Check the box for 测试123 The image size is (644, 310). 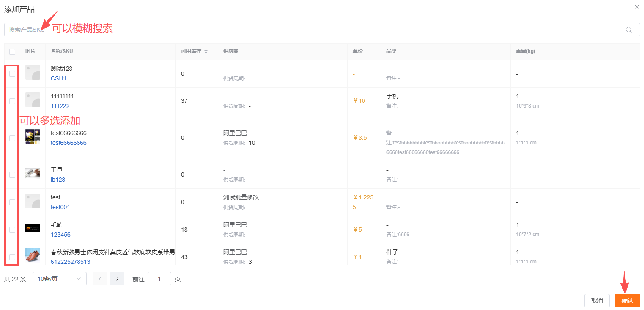coord(12,74)
